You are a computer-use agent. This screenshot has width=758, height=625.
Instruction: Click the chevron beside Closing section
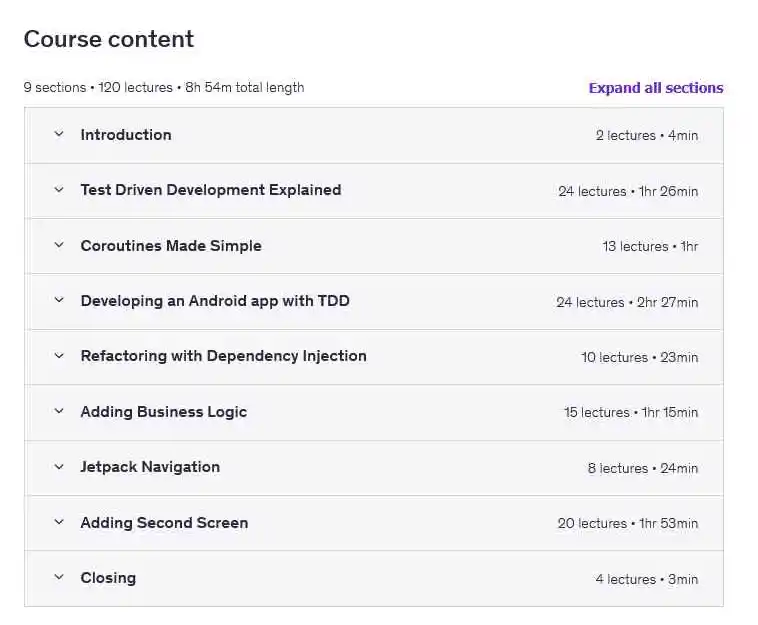59,578
